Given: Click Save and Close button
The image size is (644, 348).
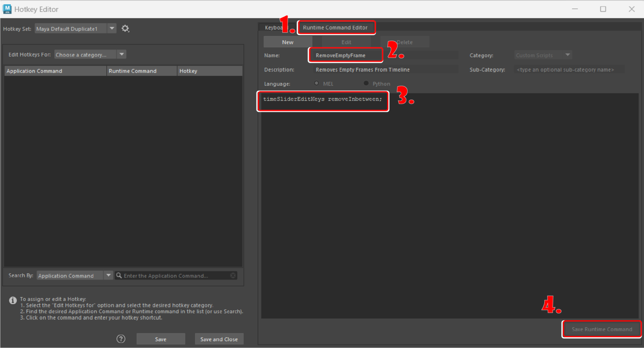Looking at the screenshot, I should [219, 339].
